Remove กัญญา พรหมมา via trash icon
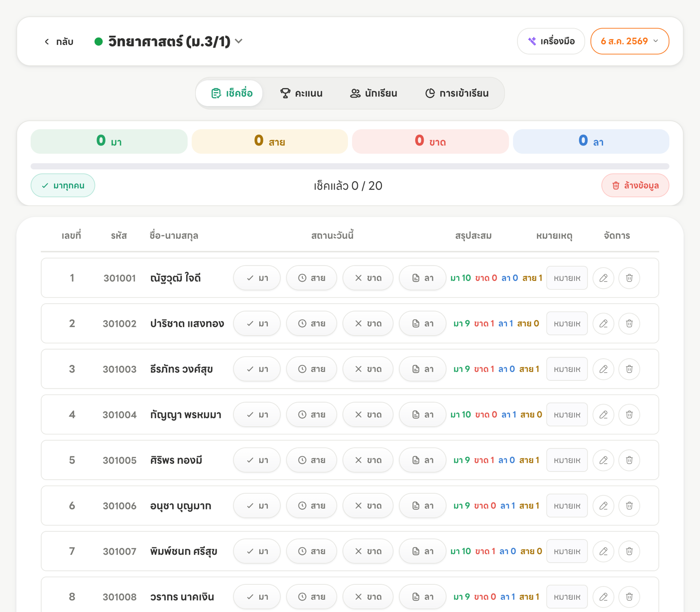 coord(629,414)
